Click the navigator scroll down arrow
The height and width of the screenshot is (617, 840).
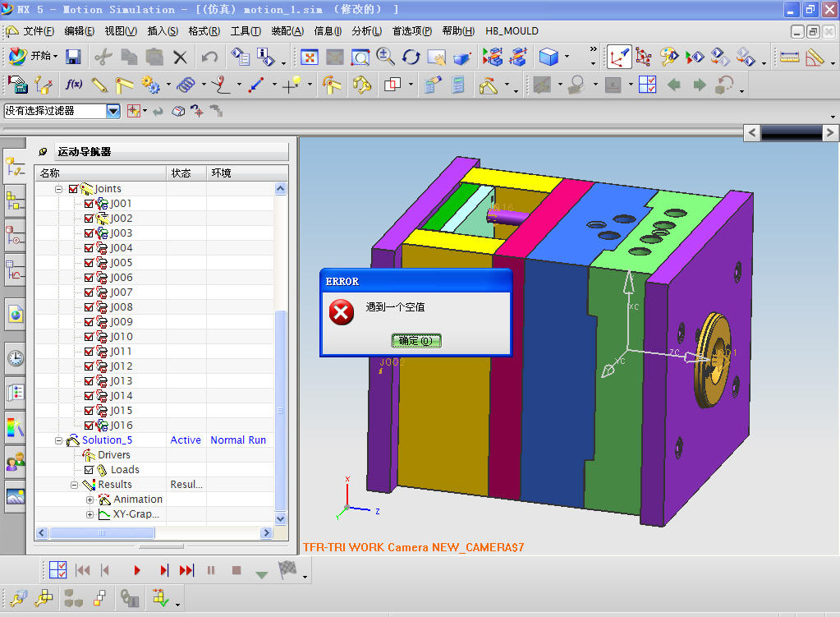tap(280, 519)
